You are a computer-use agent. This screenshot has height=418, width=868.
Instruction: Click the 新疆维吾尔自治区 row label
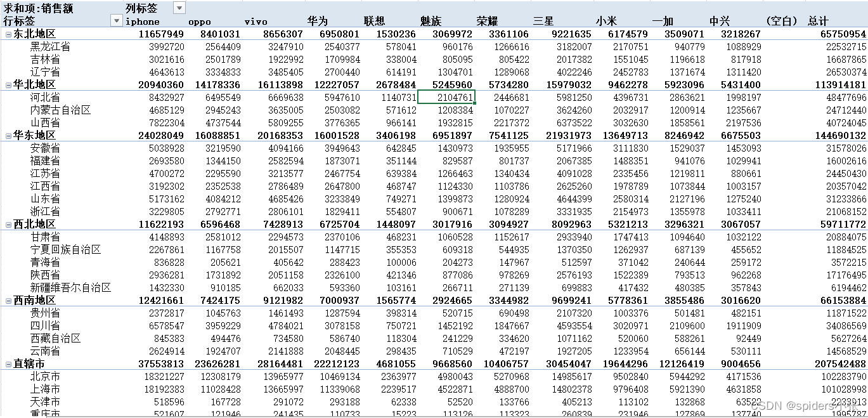point(70,287)
